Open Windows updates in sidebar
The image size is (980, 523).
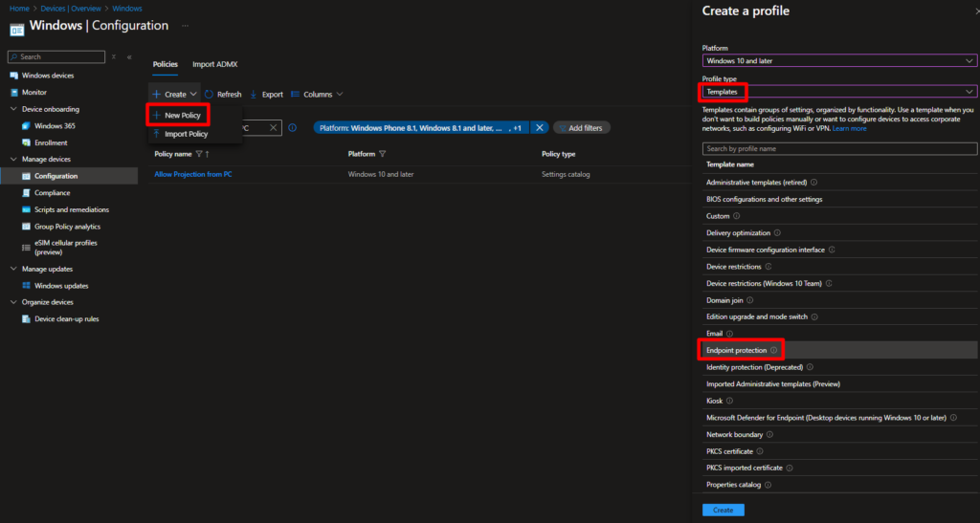[61, 286]
